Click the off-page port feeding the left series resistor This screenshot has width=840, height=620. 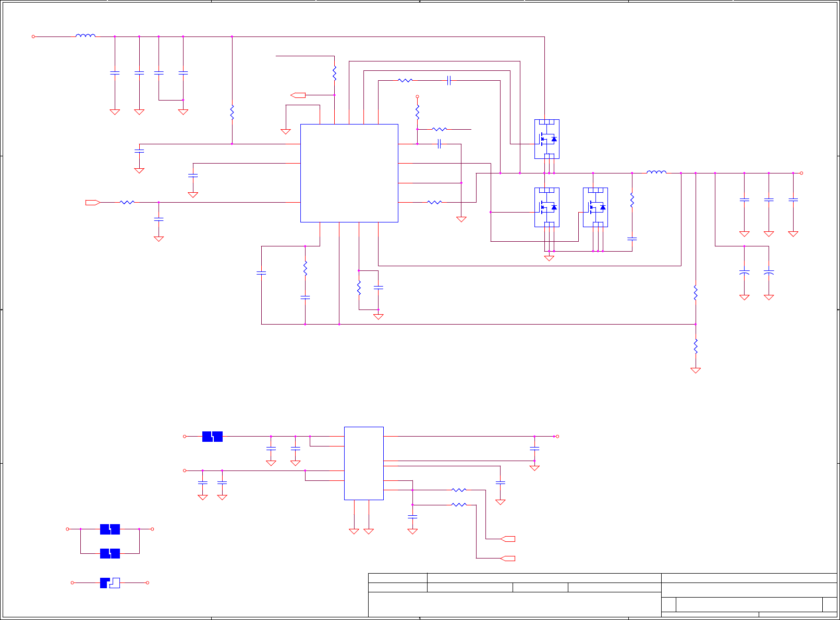[92, 202]
